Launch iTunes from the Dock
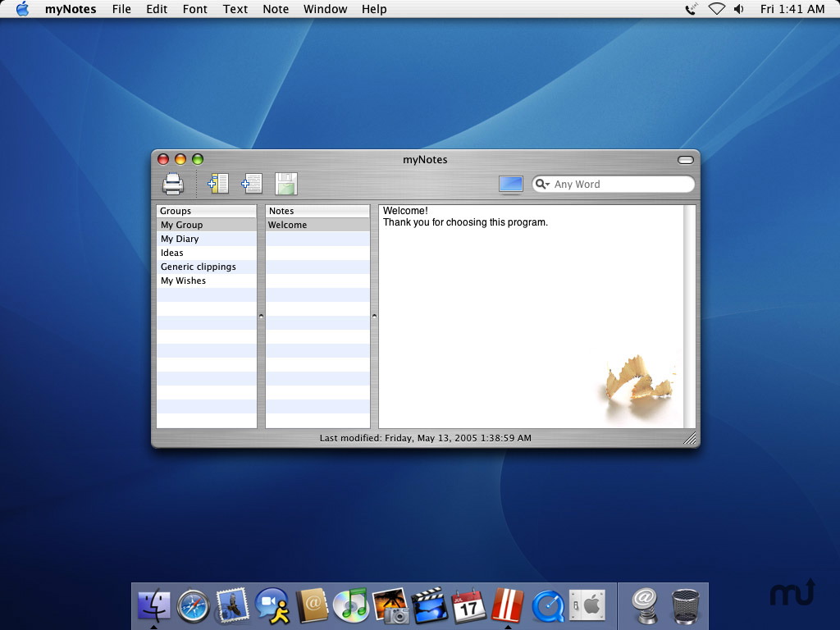 point(350,606)
